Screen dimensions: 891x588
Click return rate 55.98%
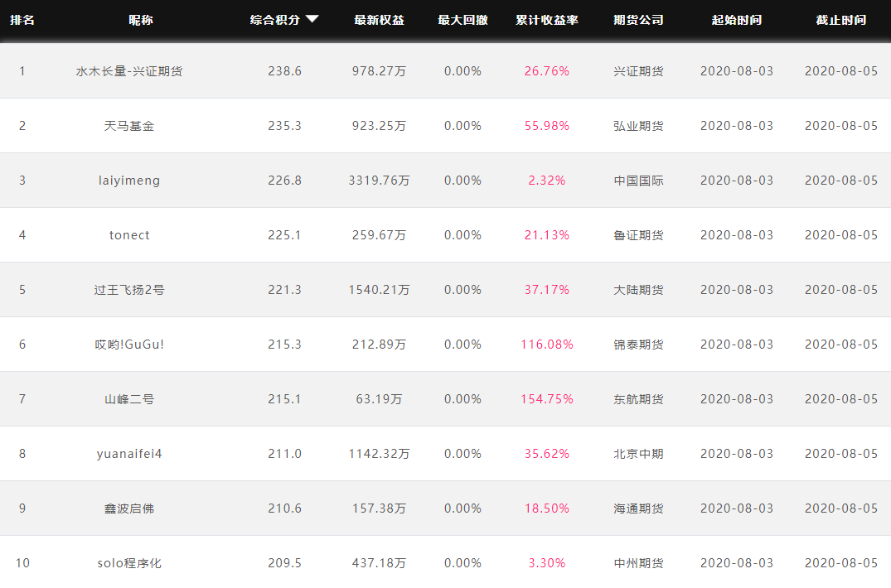[547, 125]
